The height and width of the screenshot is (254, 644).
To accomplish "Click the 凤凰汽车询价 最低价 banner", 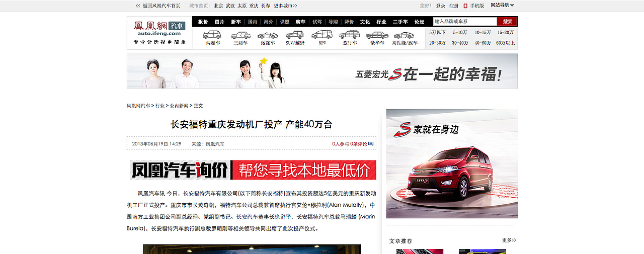I will click(253, 170).
